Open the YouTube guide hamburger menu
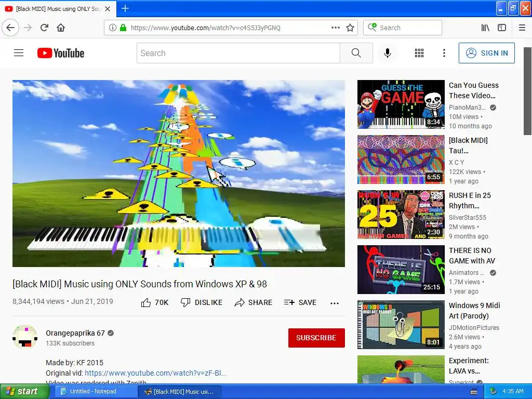This screenshot has height=399, width=532. 19,53
